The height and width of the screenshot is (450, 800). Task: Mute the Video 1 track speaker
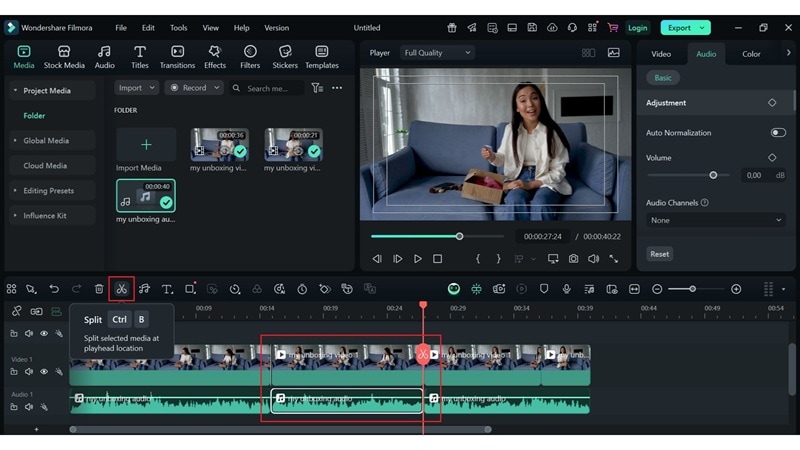29,371
